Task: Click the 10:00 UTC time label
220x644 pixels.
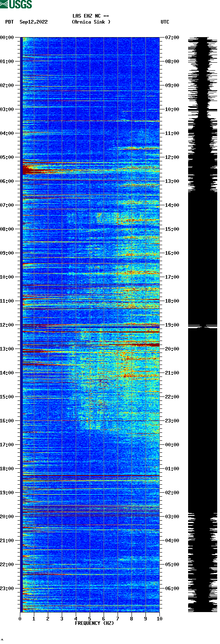Action: point(172,109)
